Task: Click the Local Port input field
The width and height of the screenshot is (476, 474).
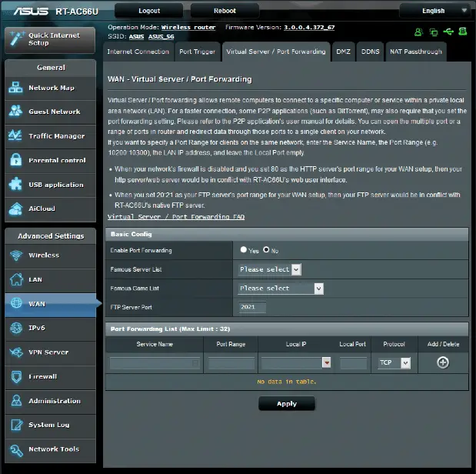Action: [354, 362]
